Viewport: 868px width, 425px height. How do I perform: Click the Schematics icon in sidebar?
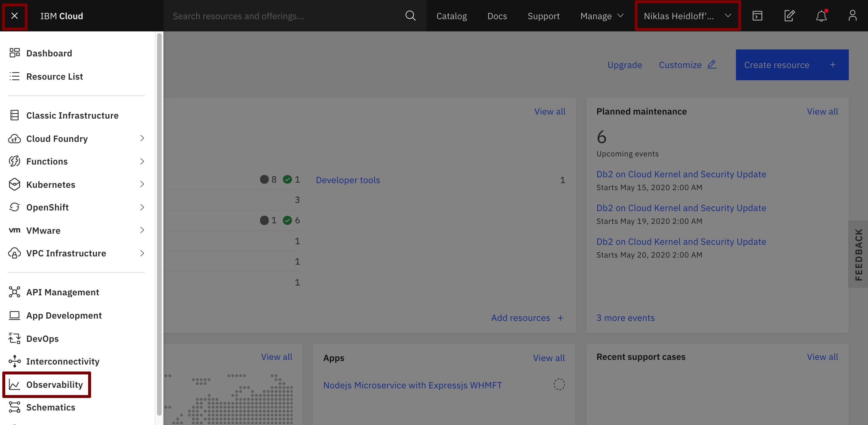(15, 407)
